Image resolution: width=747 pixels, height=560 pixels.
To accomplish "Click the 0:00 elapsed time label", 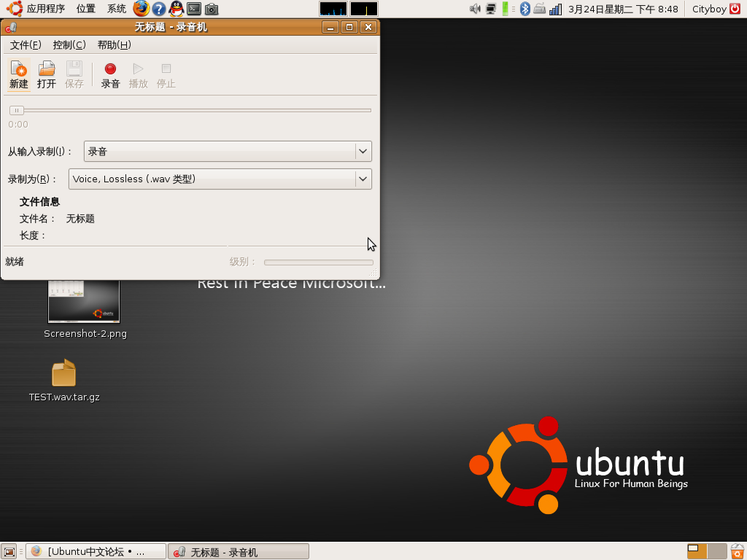I will point(18,124).
